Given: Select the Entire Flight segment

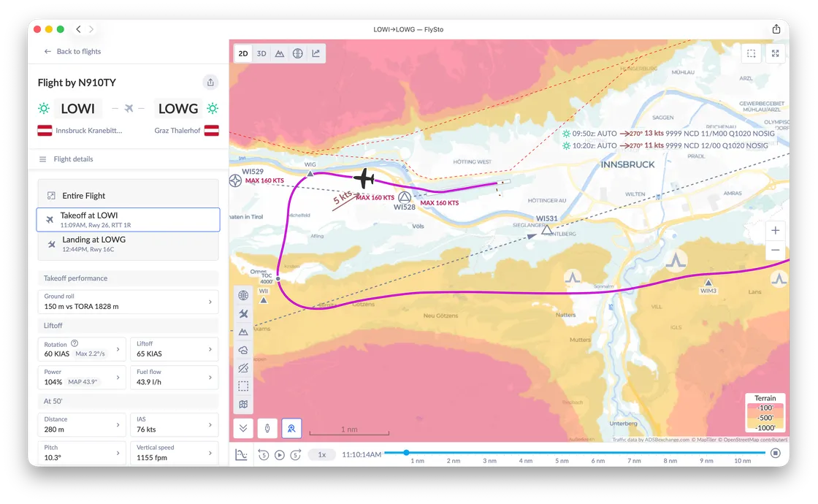Looking at the screenshot, I should [x=129, y=196].
